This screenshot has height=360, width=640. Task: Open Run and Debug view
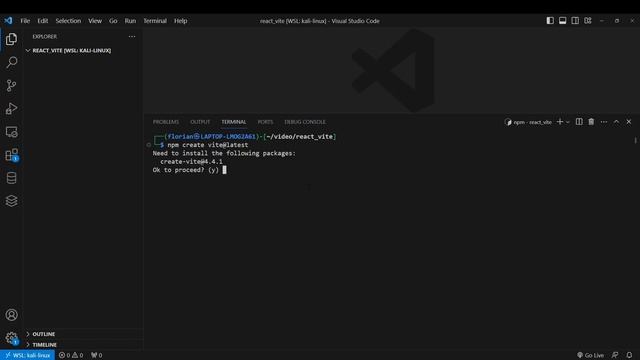click(x=11, y=109)
